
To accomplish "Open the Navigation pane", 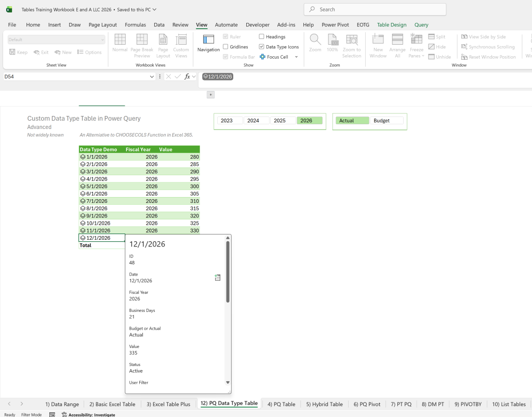I will point(208,44).
